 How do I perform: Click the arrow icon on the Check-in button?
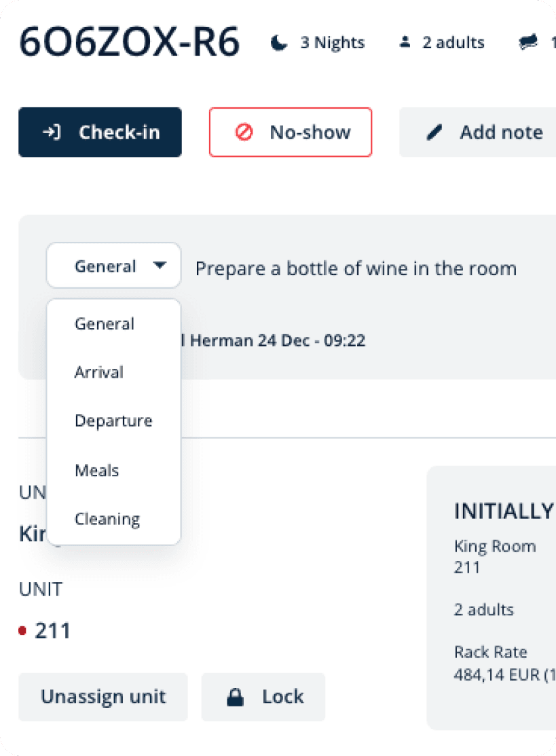52,132
